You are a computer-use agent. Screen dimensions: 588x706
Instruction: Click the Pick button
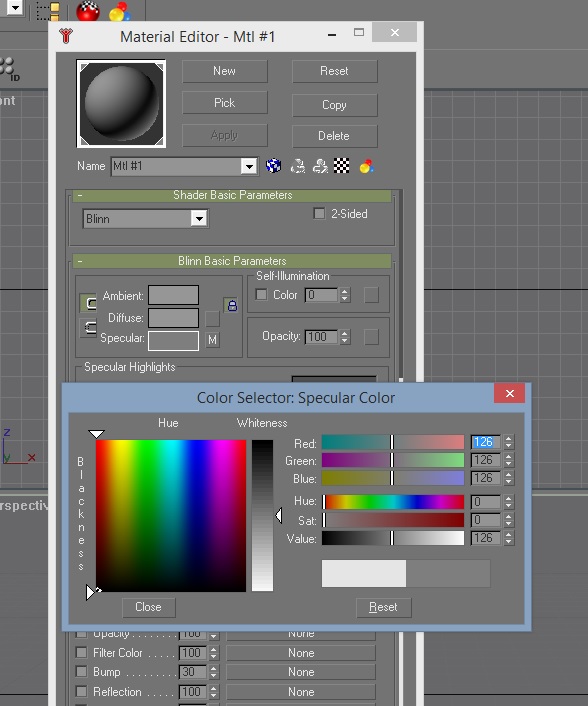(225, 103)
